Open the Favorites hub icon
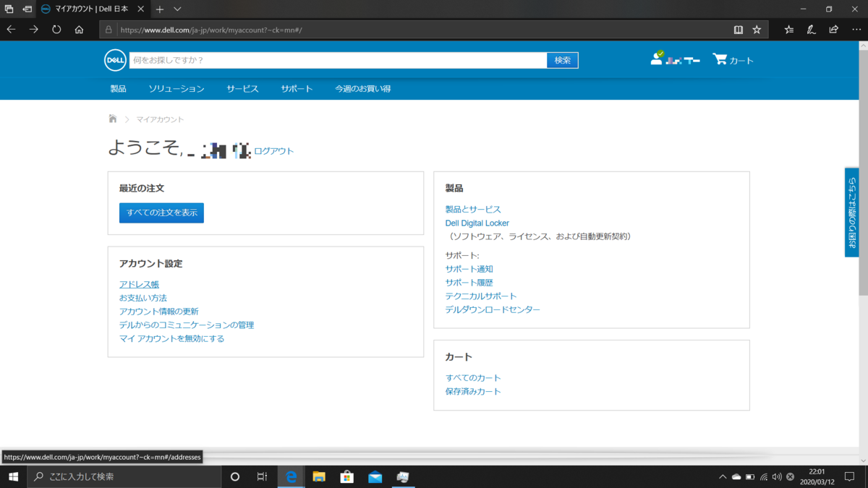The width and height of the screenshot is (868, 488). pos(789,30)
